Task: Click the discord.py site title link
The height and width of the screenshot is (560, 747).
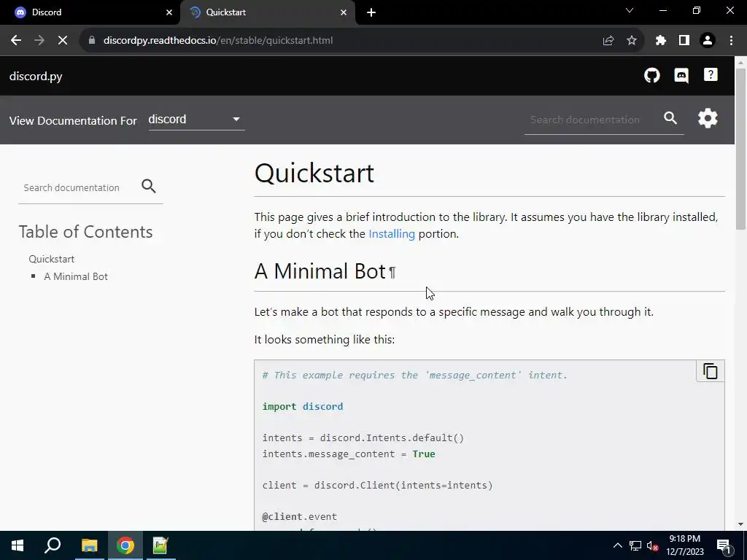Action: 36,76
